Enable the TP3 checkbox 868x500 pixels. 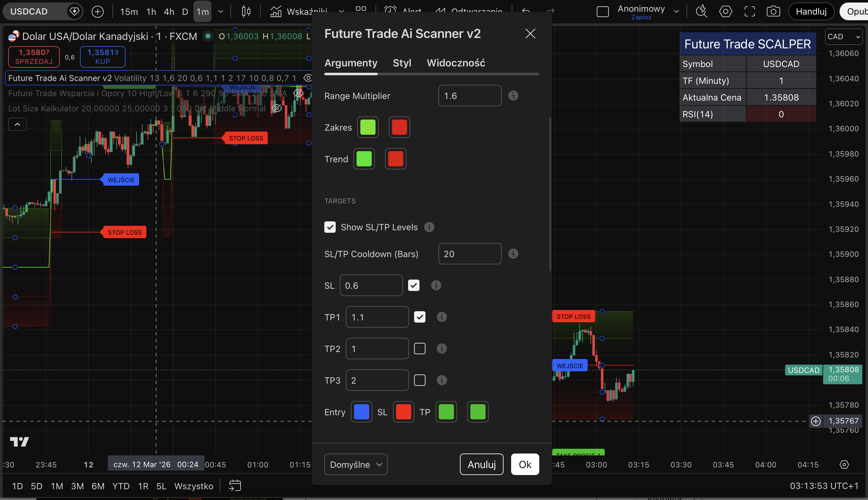coord(419,380)
